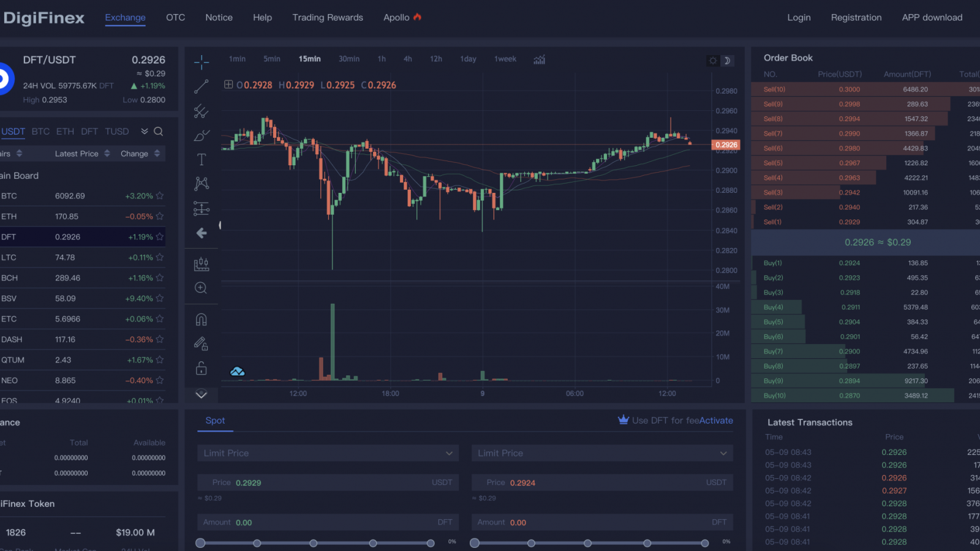Toggle the magnet snap mode

tap(202, 320)
